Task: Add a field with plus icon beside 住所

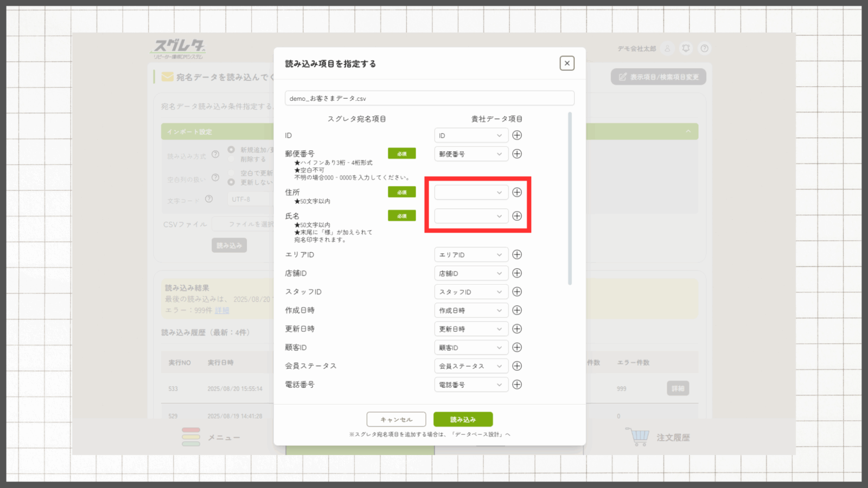Action: click(517, 192)
